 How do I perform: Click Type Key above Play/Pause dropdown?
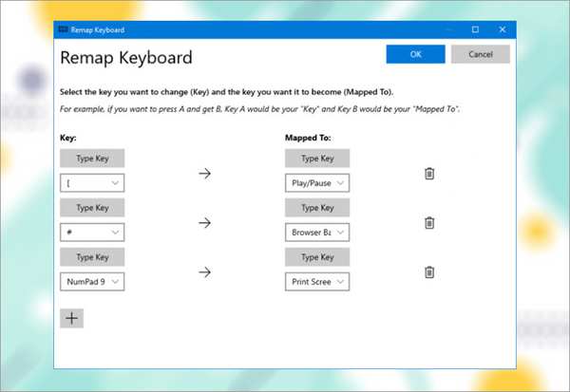click(x=317, y=159)
